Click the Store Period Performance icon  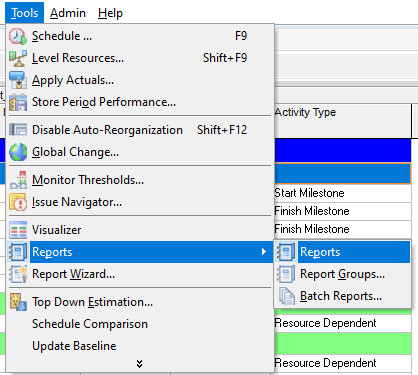coord(18,102)
